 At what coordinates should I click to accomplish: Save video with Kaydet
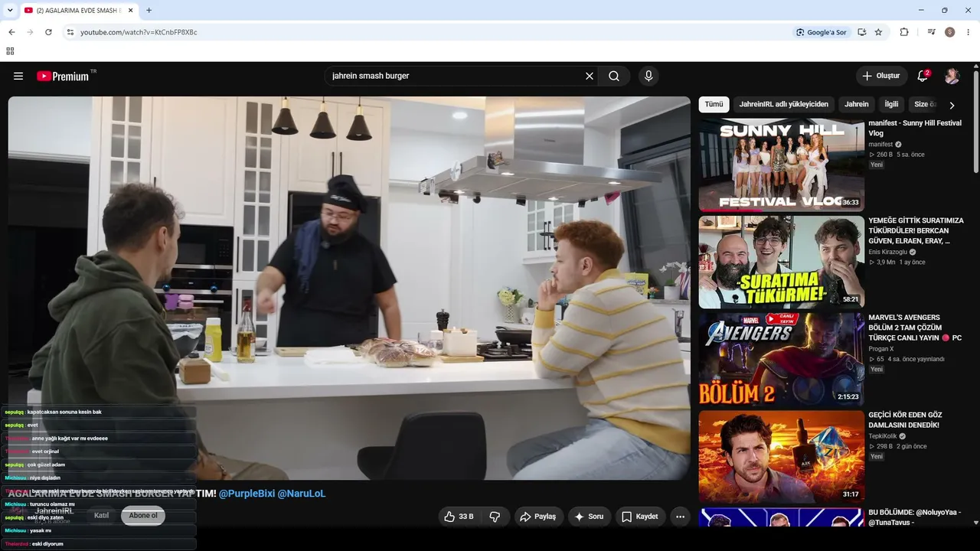pos(640,517)
